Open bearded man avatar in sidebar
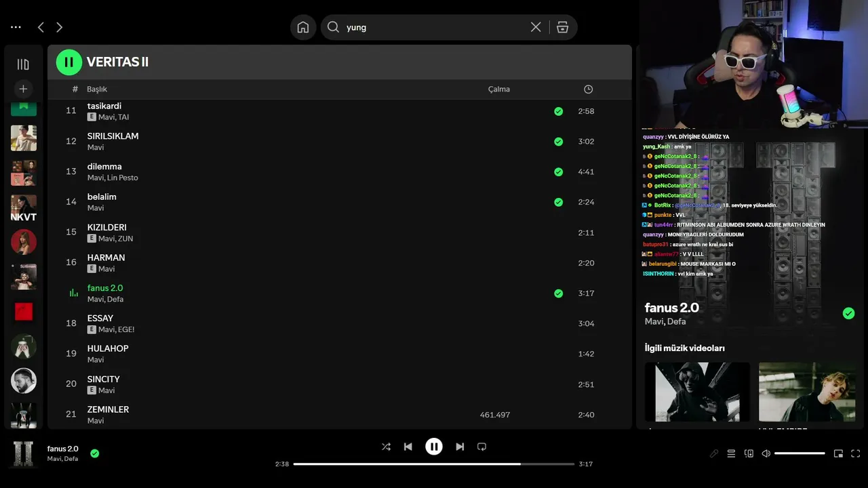The width and height of the screenshot is (868, 488). click(24, 381)
